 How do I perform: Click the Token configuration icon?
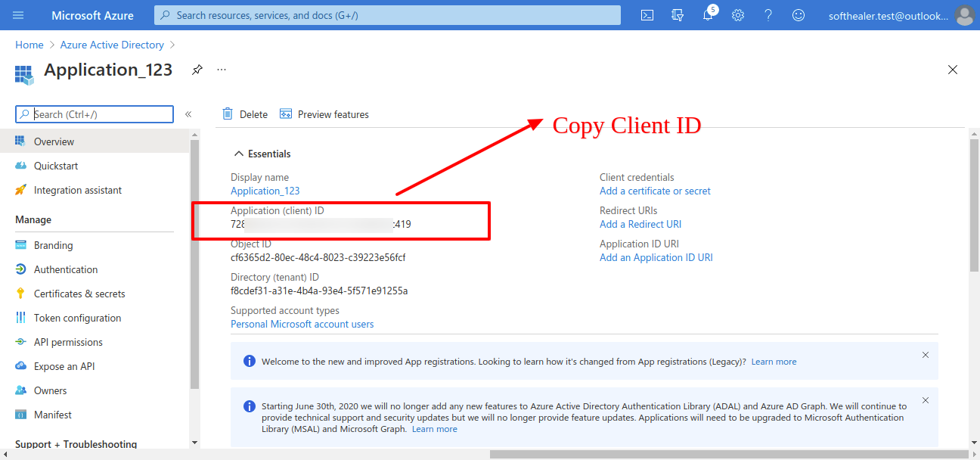[20, 318]
